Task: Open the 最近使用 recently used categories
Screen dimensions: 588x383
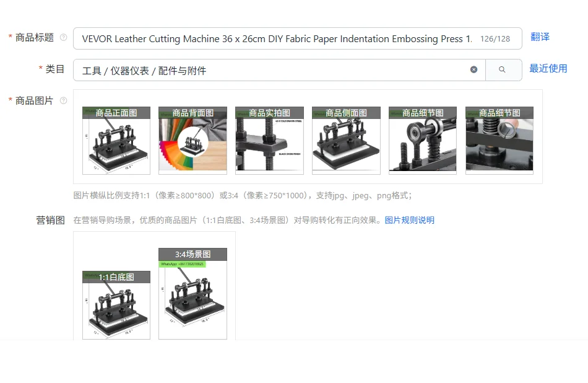Action: [548, 69]
